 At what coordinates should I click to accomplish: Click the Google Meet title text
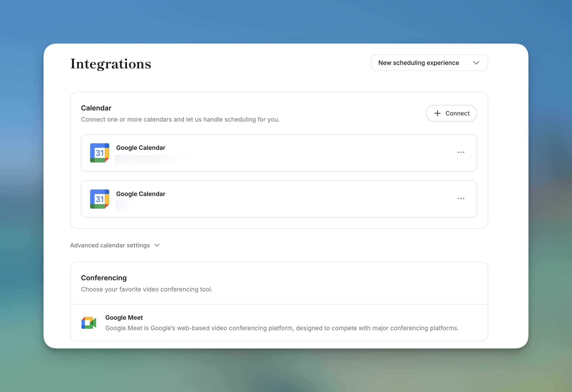(124, 318)
